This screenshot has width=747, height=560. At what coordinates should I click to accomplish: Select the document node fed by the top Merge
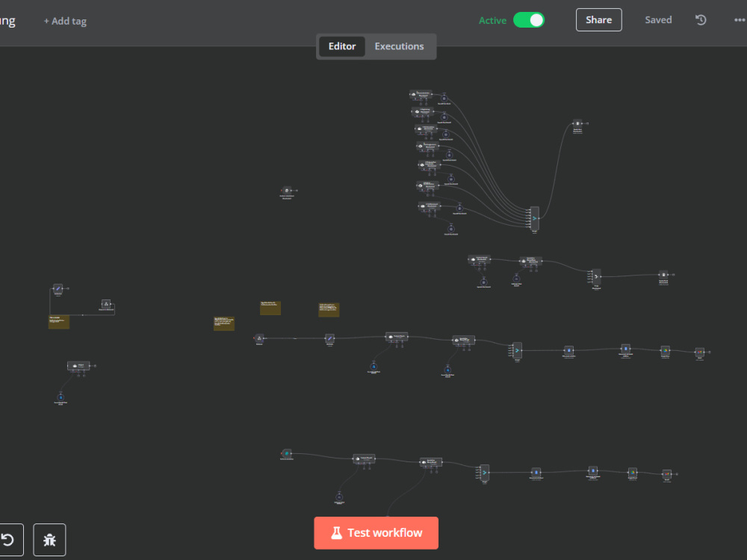(577, 123)
